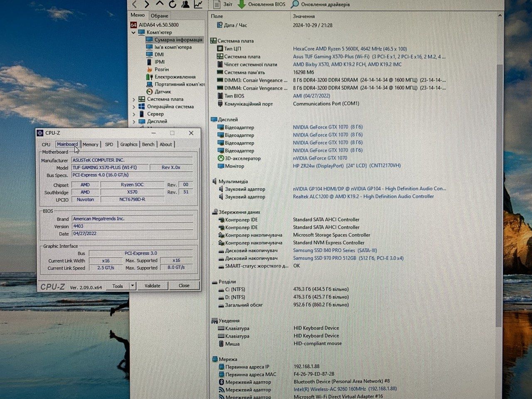Viewport: 532px width, 399px height.
Task: Switch to the Обране tab
Action: click(x=160, y=16)
